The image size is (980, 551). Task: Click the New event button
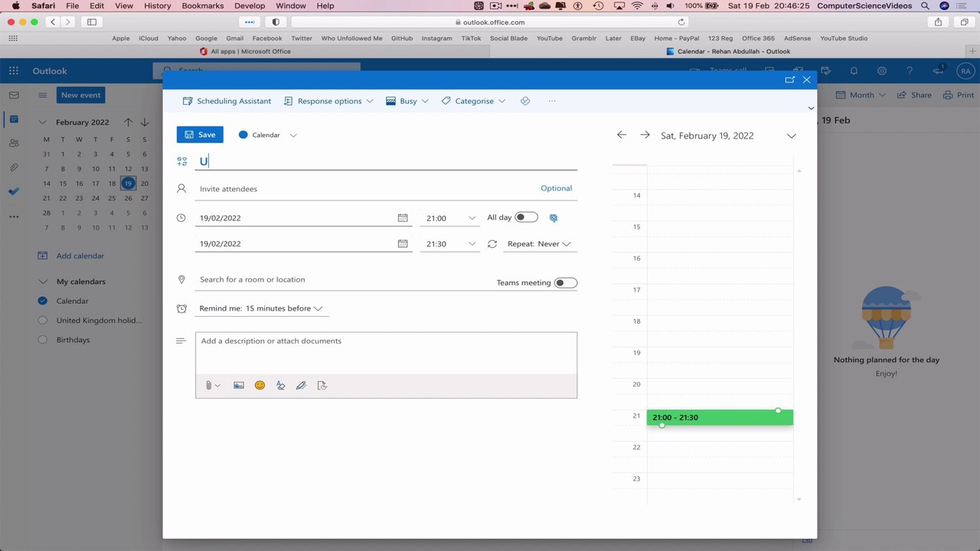81,95
